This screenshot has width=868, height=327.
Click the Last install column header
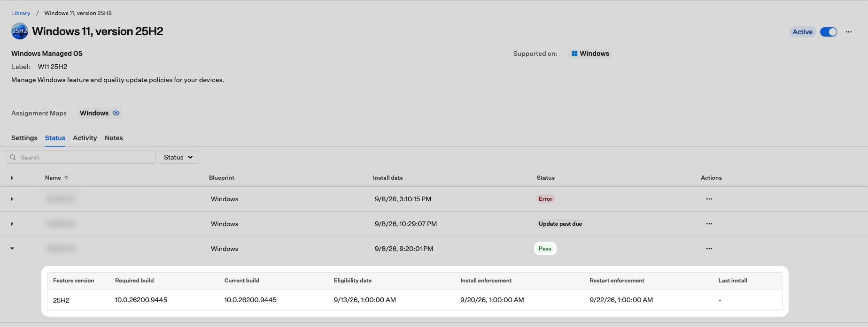pos(733,281)
